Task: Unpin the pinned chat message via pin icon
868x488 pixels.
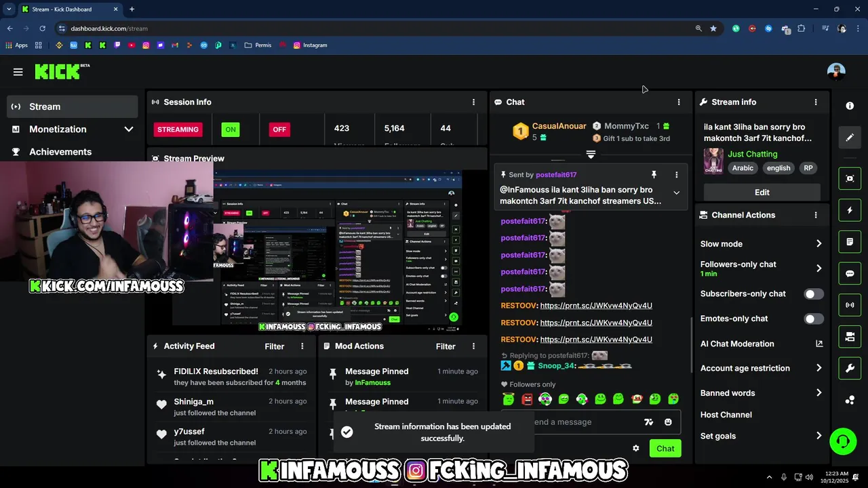Action: point(654,175)
